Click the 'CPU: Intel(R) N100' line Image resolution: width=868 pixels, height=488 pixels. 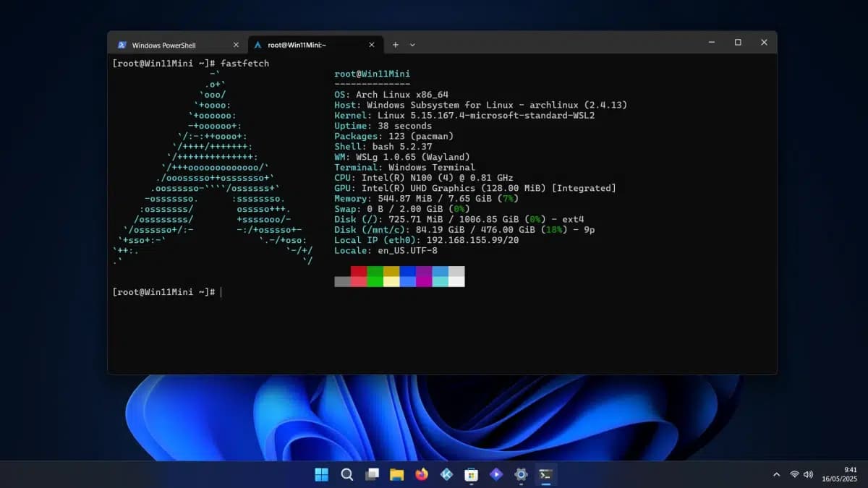coord(423,178)
